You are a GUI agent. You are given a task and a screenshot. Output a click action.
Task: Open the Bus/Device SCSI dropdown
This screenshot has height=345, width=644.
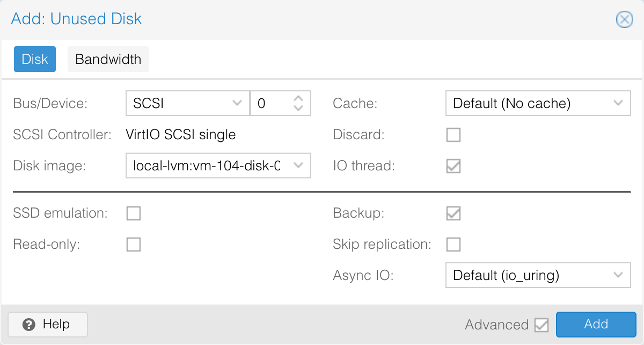(x=237, y=103)
